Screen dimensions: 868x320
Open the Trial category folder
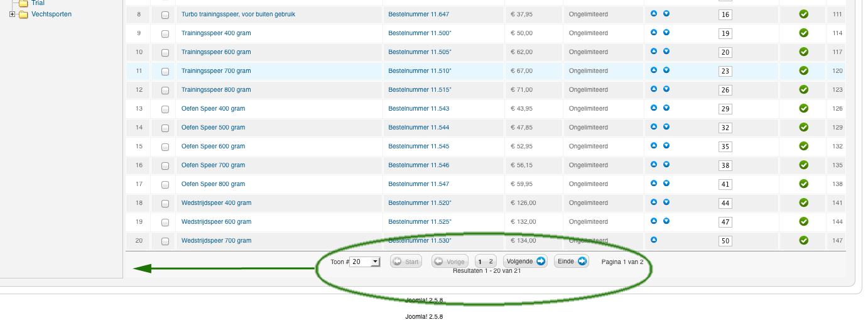(38, 3)
